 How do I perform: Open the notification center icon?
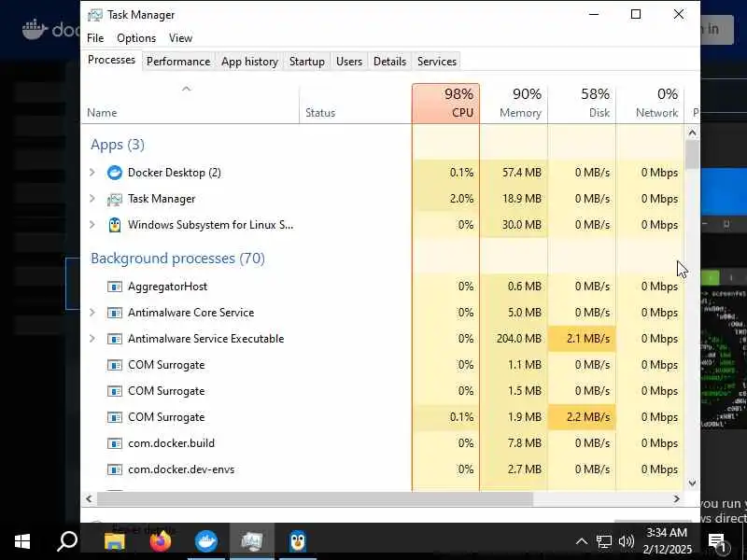(x=716, y=541)
